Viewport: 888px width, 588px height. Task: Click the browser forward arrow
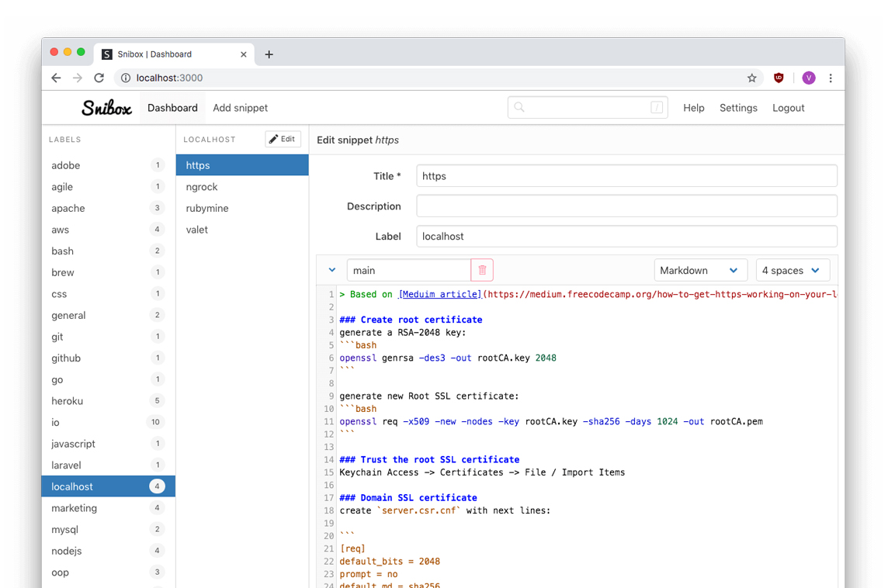point(78,78)
